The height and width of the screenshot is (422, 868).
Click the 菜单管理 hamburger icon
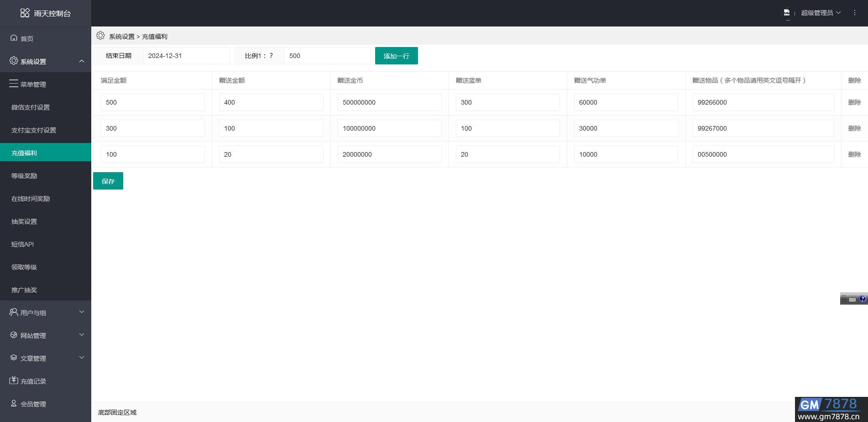tap(14, 84)
